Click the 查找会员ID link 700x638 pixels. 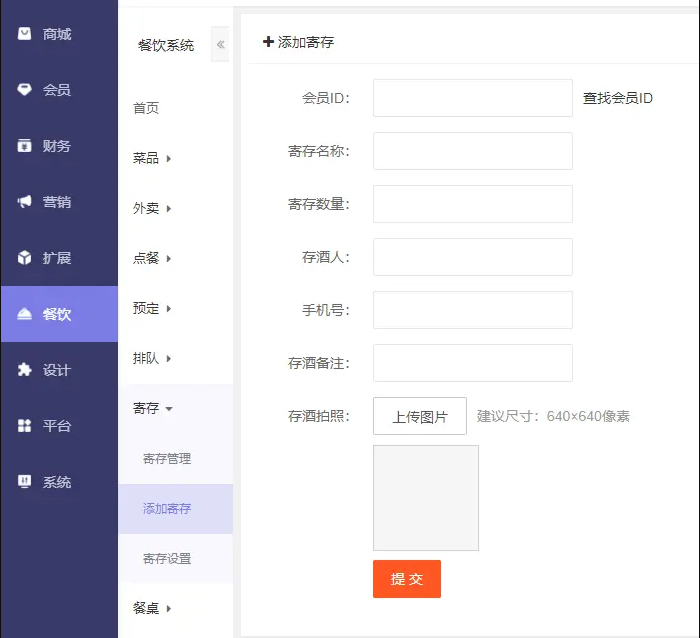[x=618, y=98]
